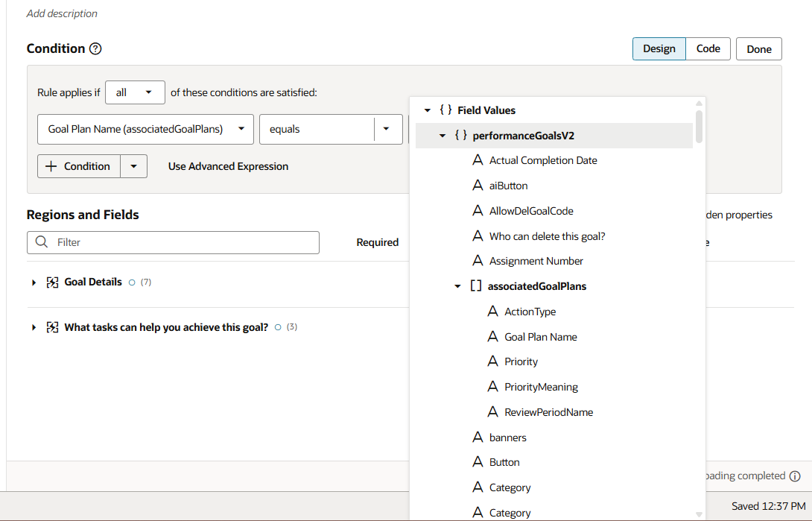Viewport: 812px width, 521px height.
Task: Click the Add description text
Action: tap(62, 13)
